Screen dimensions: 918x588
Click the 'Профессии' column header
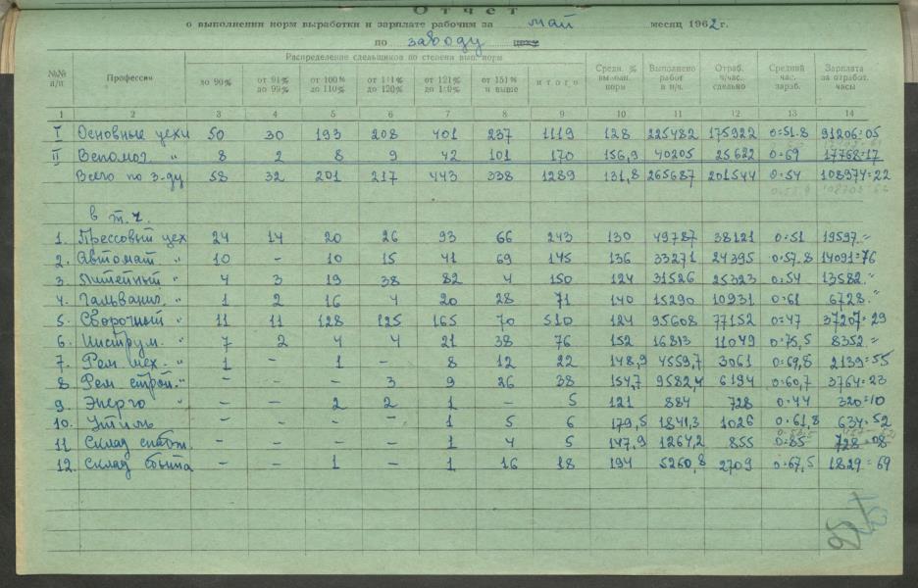[127, 80]
